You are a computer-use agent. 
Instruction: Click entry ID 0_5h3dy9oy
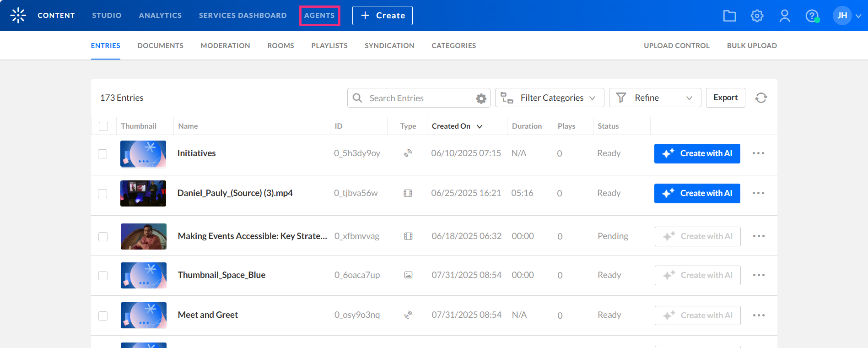pyautogui.click(x=357, y=153)
